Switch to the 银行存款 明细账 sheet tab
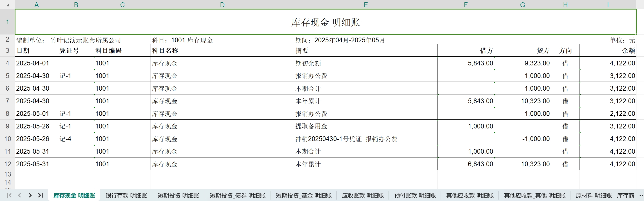This screenshot has height=201, width=644. [126, 195]
